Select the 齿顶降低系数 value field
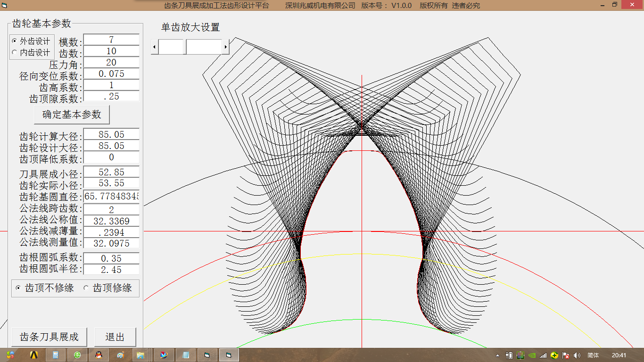This screenshot has width=644, height=362. (111, 157)
